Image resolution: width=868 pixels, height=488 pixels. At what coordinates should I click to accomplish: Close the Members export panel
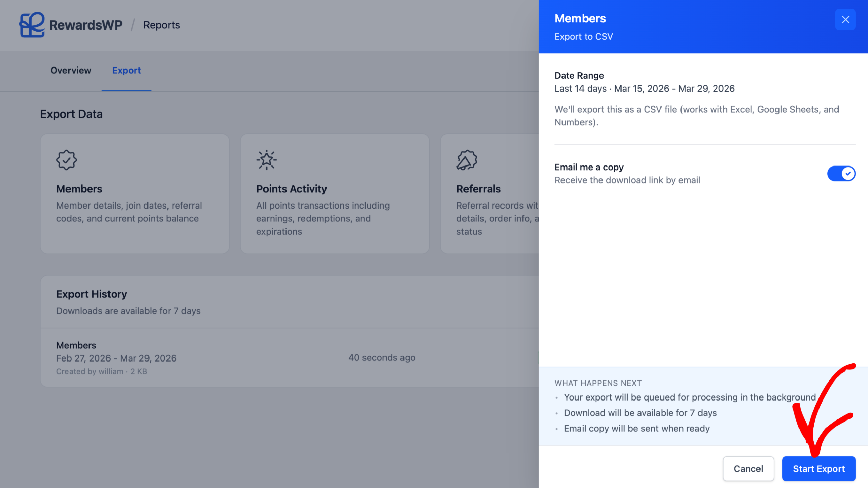(x=845, y=20)
